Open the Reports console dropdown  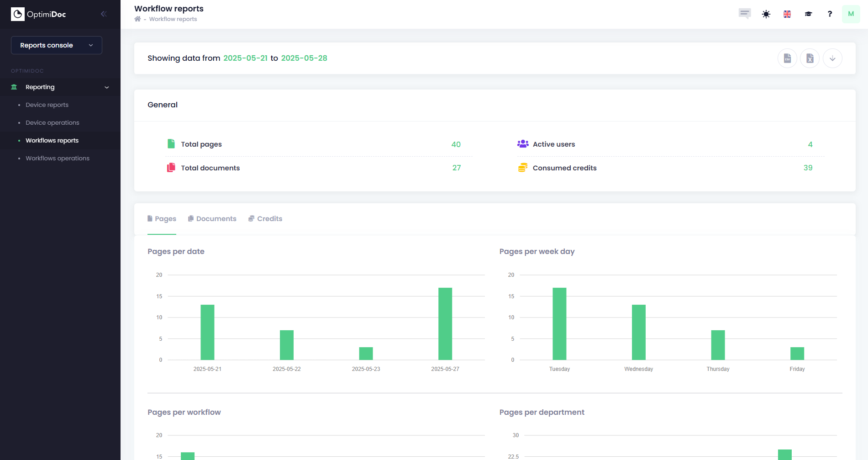coord(57,45)
